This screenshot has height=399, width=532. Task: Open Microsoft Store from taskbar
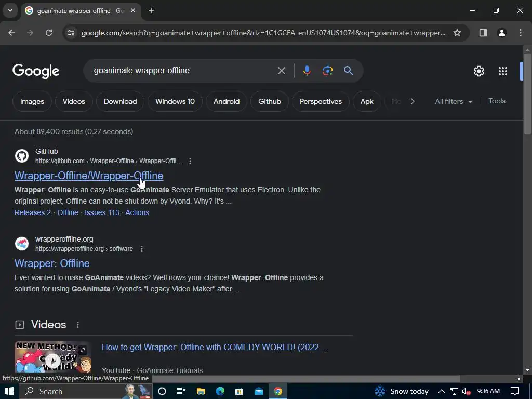[x=239, y=391]
